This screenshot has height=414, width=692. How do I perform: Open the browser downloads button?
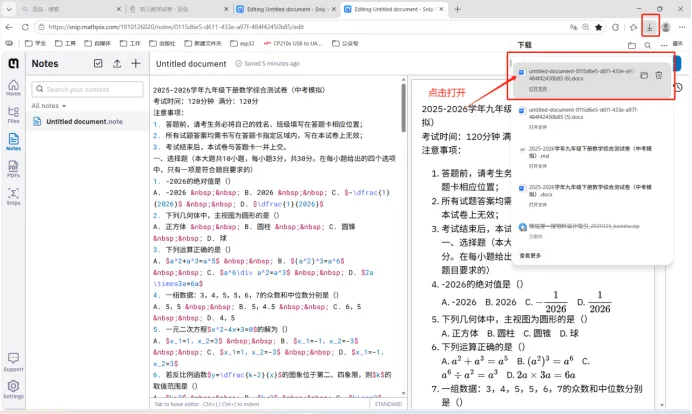[x=650, y=27]
